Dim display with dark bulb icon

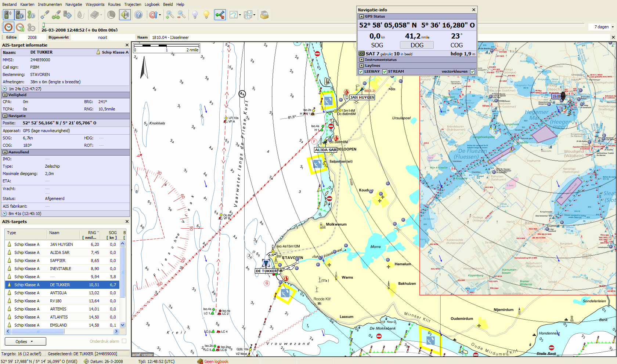point(195,15)
